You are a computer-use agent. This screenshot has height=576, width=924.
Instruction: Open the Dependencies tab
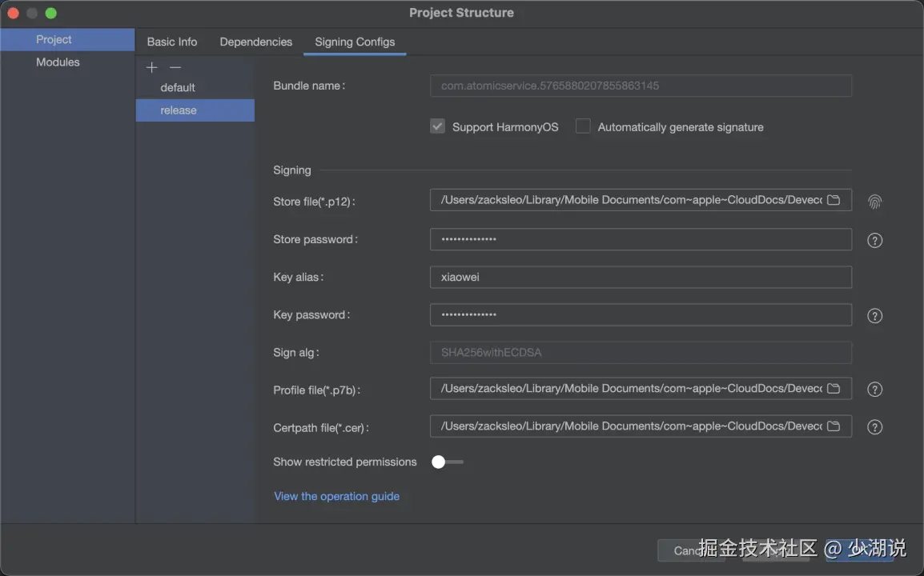(256, 42)
